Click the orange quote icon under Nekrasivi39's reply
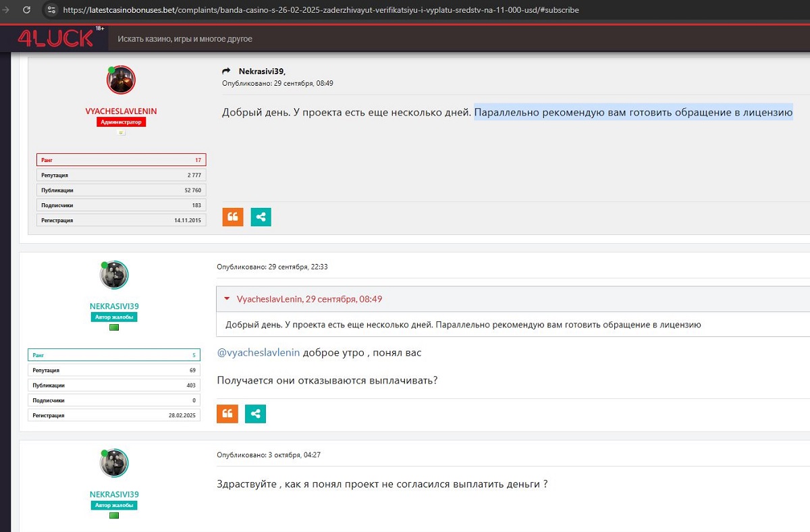810x532 pixels. coord(227,413)
